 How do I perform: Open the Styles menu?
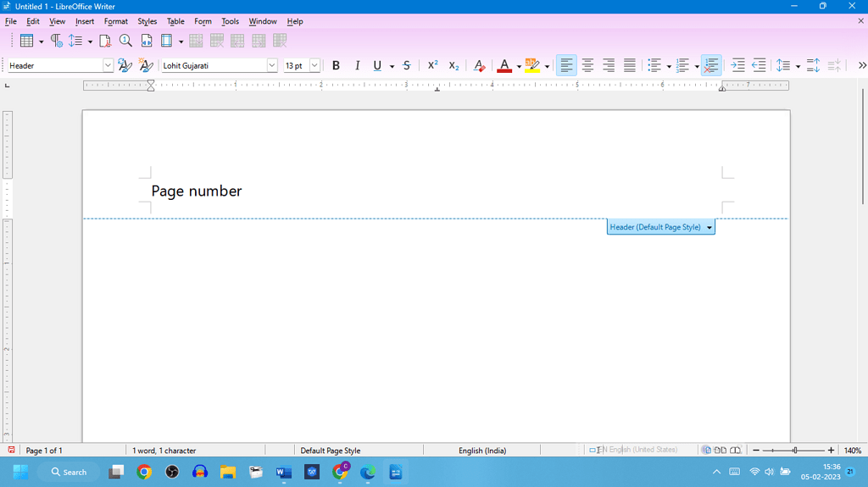tap(147, 21)
